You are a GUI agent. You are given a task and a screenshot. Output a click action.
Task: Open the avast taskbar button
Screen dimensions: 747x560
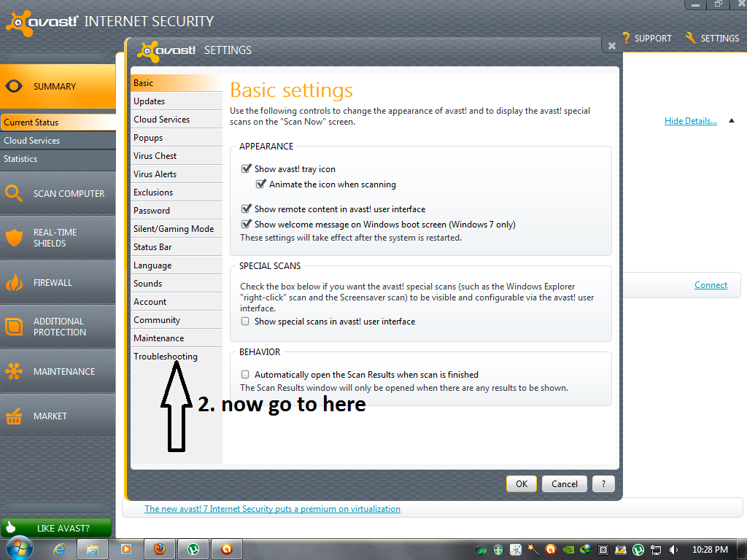(x=227, y=549)
